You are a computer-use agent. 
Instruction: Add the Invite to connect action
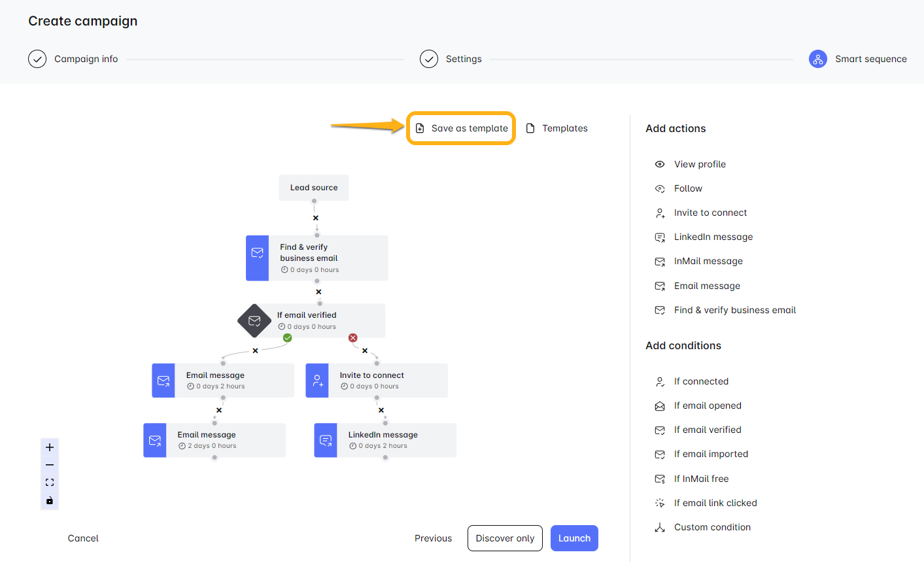click(x=710, y=213)
